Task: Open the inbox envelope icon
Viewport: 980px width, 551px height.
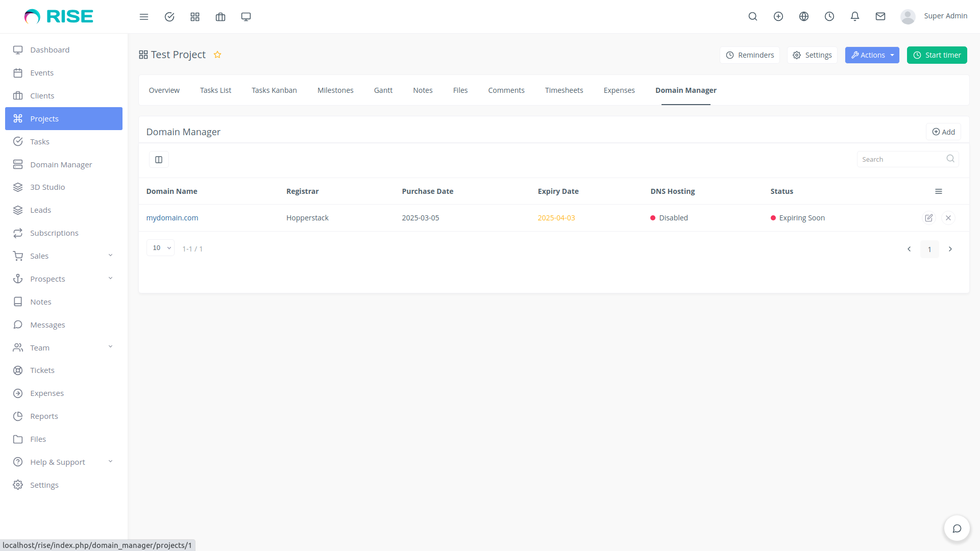Action: 880,16
